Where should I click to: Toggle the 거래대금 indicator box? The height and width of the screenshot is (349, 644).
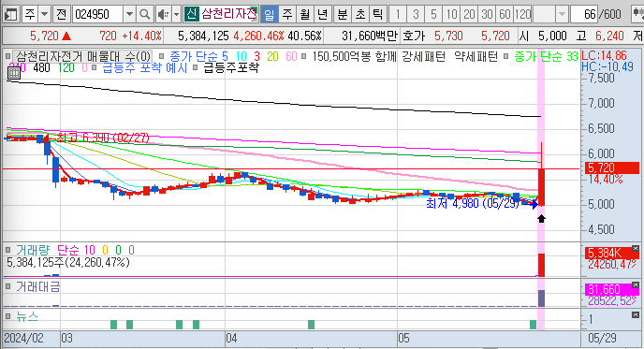tap(7, 286)
